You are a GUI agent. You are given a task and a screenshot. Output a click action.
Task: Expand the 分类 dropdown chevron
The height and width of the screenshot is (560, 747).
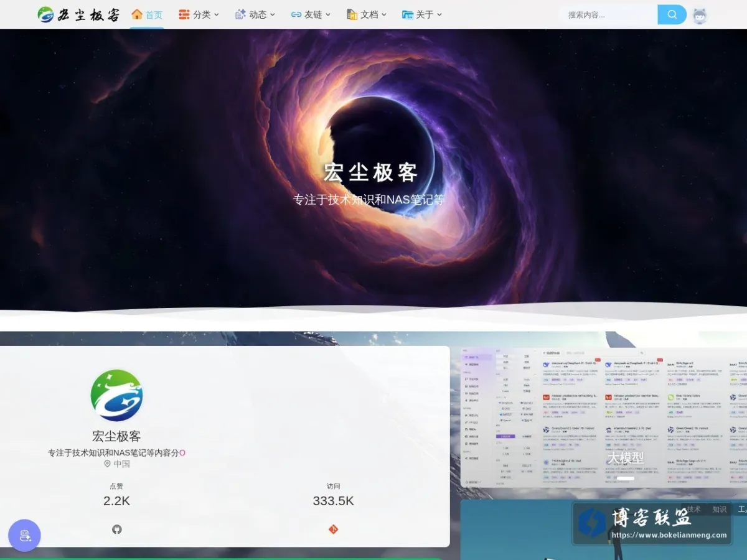217,14
